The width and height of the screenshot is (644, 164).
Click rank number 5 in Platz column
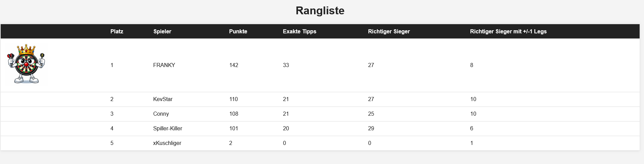[x=112, y=143]
